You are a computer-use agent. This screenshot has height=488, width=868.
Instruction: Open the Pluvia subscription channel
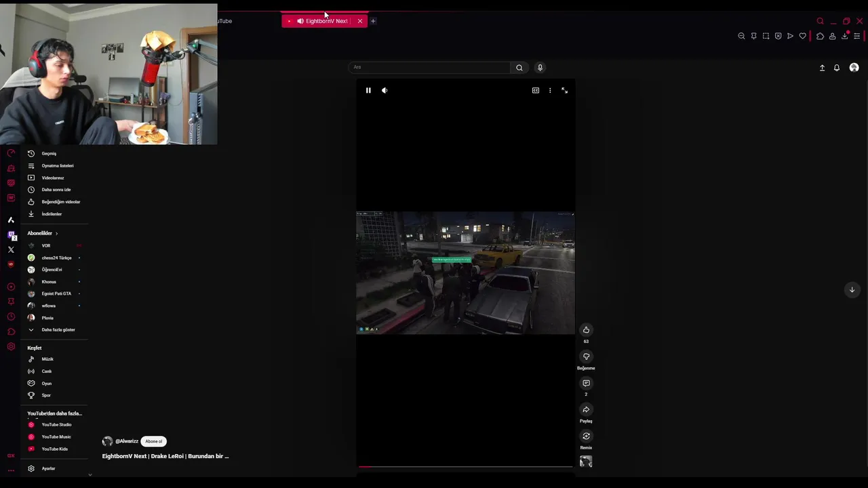[x=54, y=318]
